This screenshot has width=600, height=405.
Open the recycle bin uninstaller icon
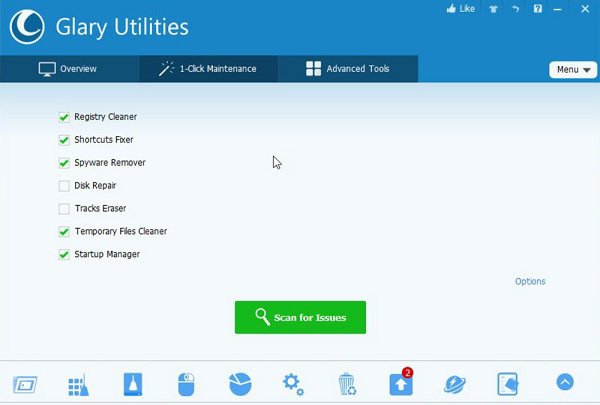pos(347,384)
